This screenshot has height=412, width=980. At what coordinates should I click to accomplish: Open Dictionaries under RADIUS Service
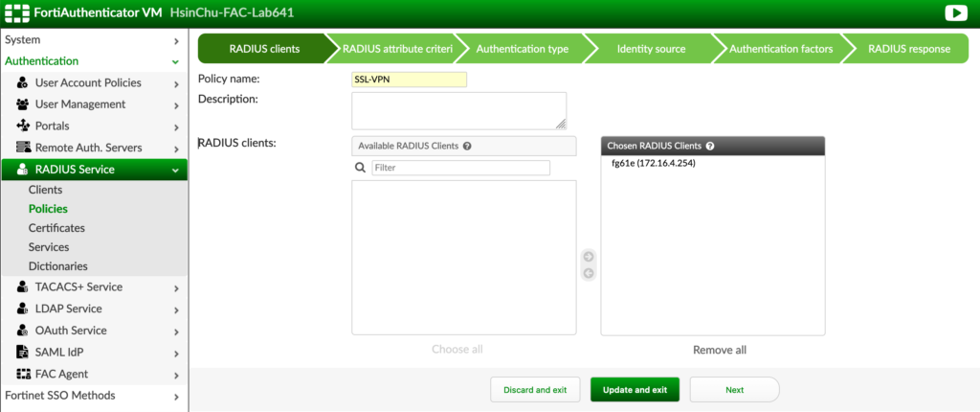pos(58,266)
